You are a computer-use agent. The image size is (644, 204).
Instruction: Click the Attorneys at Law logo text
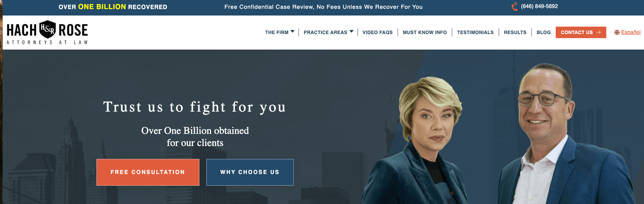47,42
